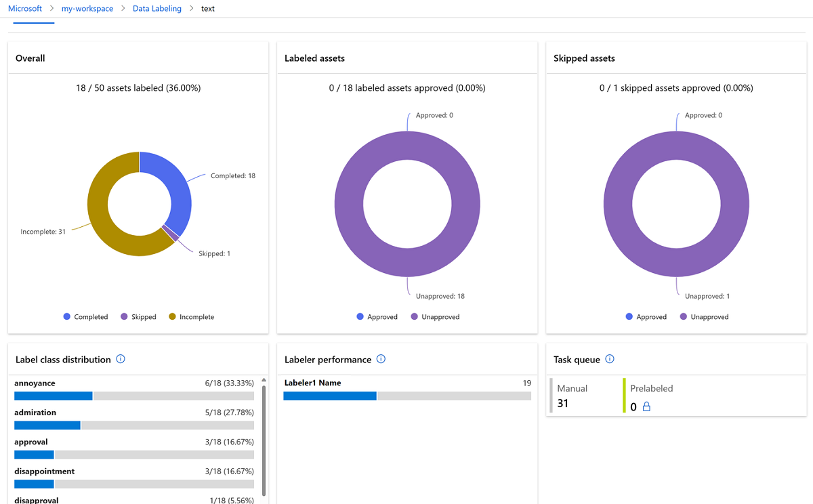Toggle Completed legend in Overall chart
Image resolution: width=813 pixels, height=504 pixels.
[x=85, y=317]
